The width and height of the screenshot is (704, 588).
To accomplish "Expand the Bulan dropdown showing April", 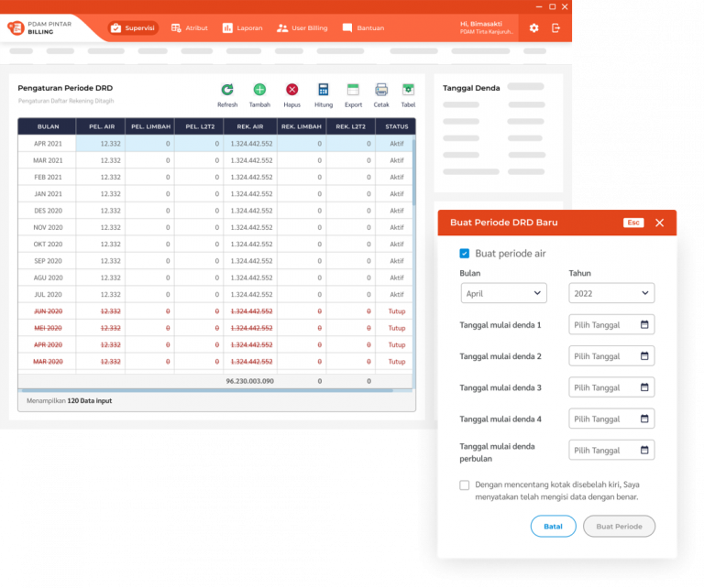I will [503, 294].
